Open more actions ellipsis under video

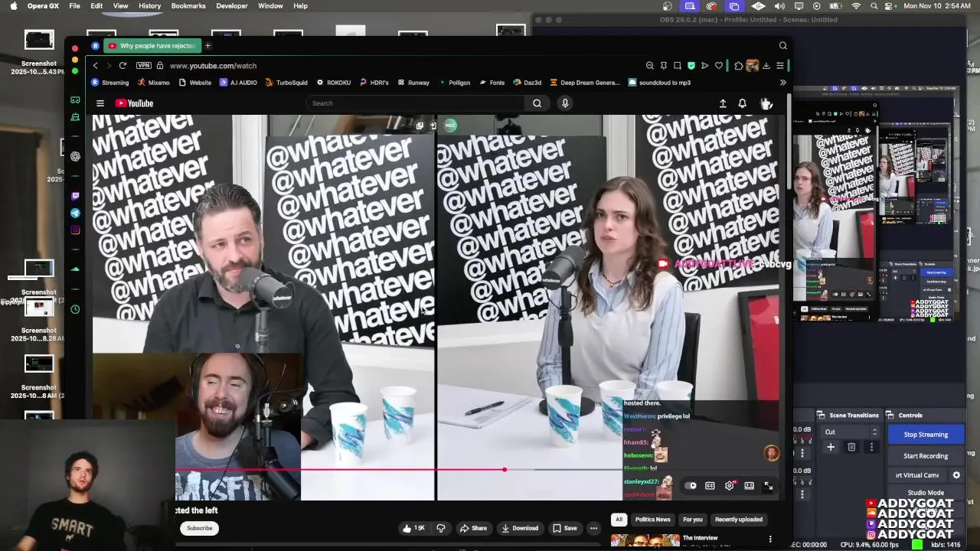593,528
